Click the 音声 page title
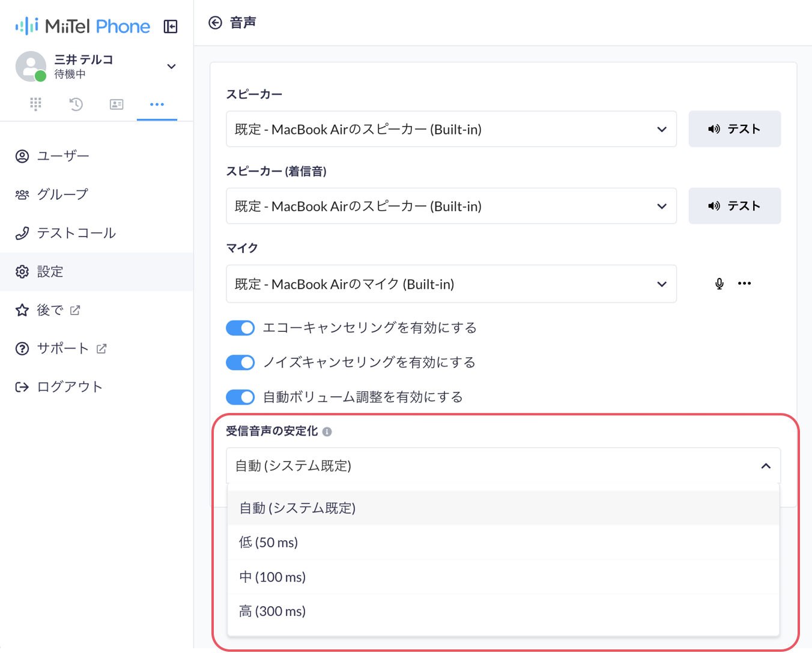Screen dimensions: 812x653 click(243, 23)
